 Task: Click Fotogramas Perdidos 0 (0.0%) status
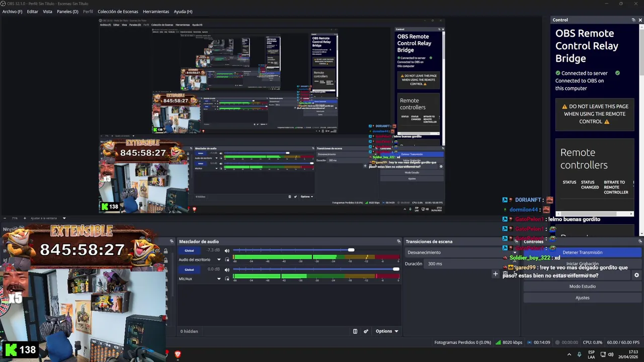462,342
